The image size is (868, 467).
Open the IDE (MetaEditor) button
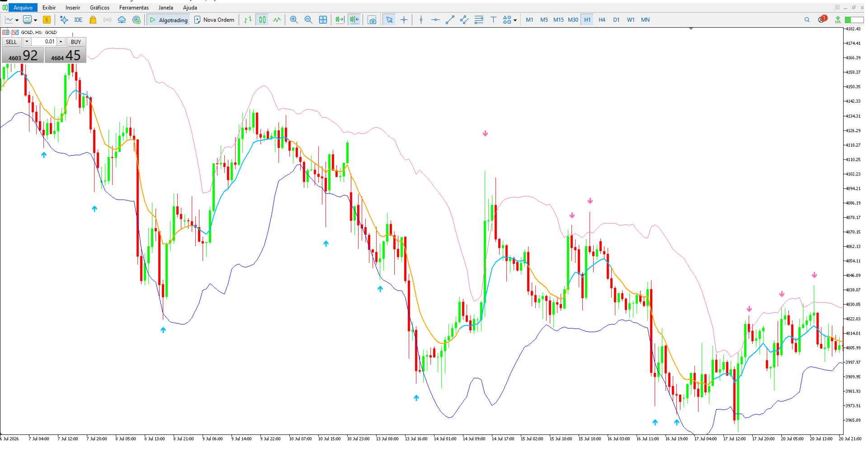(78, 20)
